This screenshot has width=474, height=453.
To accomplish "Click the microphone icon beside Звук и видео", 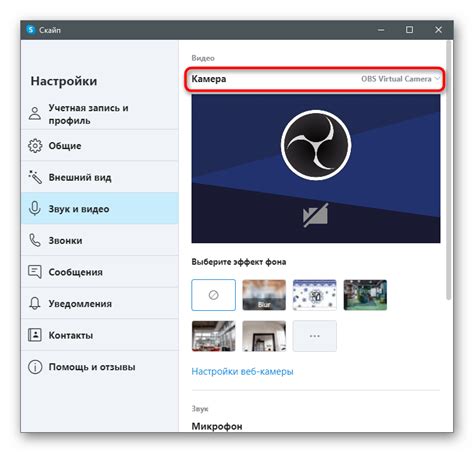I will pos(35,209).
